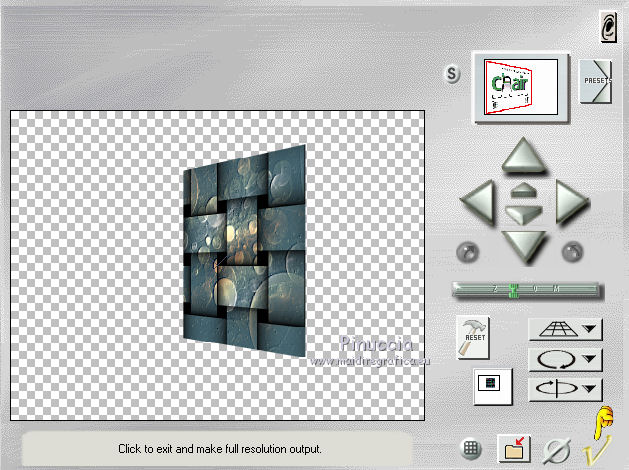This screenshot has height=470, width=629.
Task: Open the circular rotation dropdown
Action: point(565,359)
